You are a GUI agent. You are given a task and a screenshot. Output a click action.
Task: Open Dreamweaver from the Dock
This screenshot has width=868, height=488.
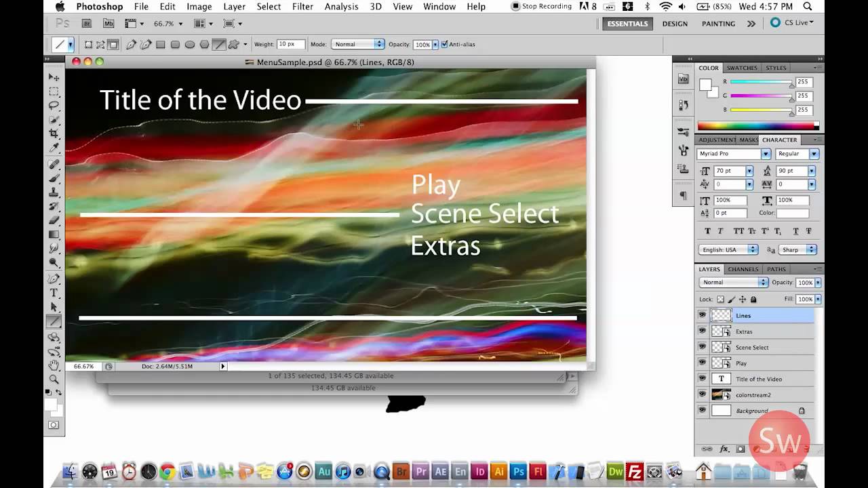(615, 471)
